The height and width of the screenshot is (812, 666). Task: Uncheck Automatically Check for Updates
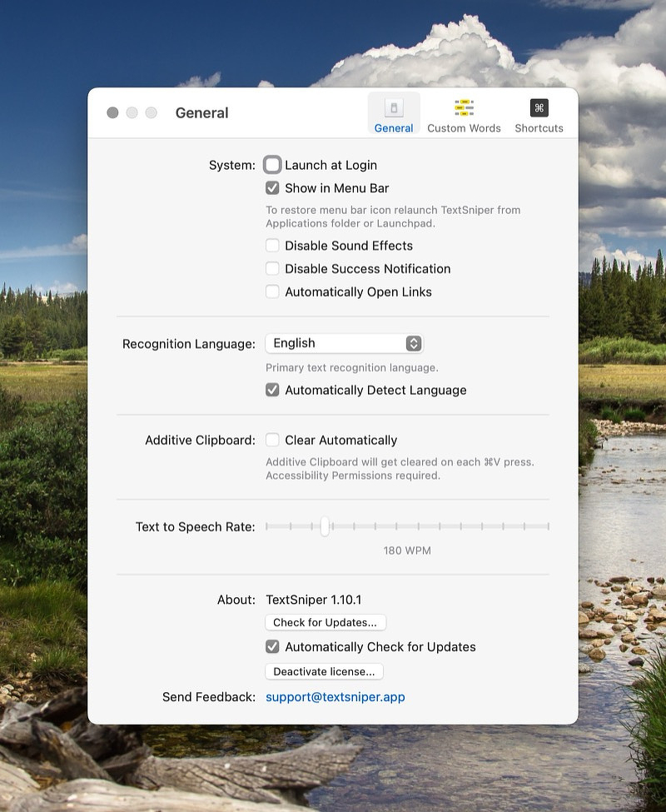click(x=272, y=646)
